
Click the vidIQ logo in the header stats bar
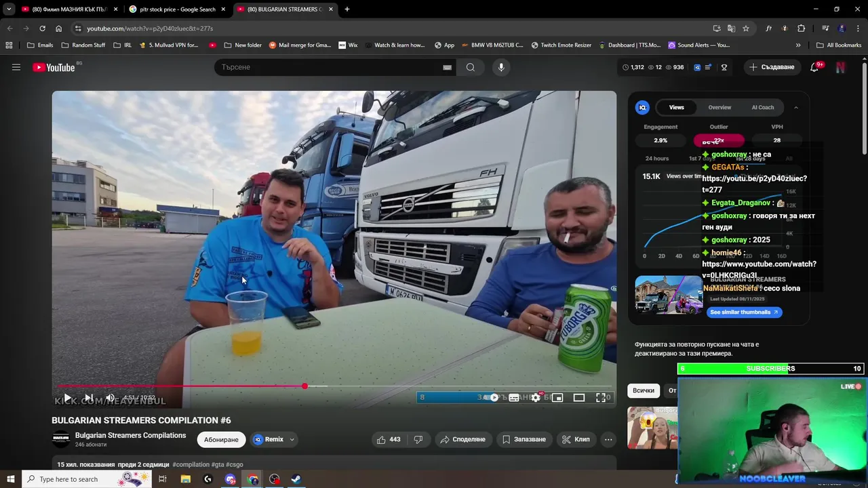(x=697, y=67)
